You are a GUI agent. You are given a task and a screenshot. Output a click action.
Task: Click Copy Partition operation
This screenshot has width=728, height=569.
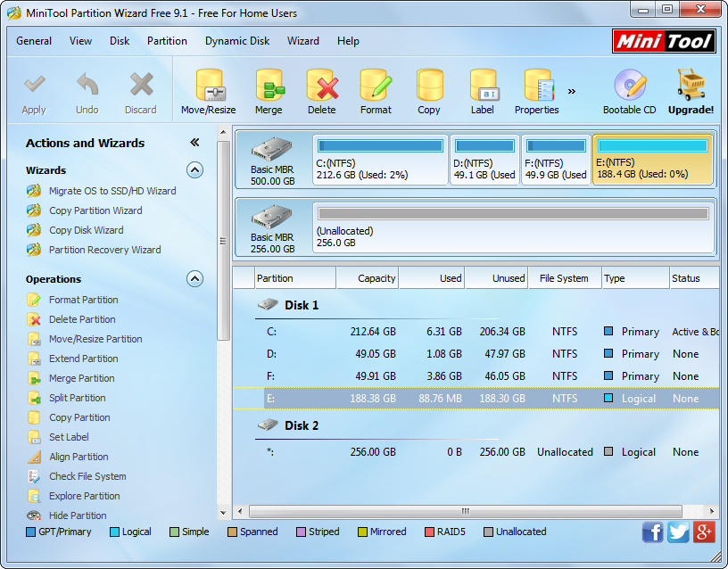coord(68,417)
